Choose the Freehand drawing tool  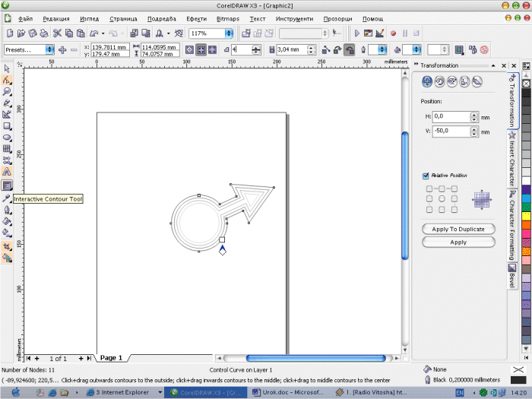7,103
